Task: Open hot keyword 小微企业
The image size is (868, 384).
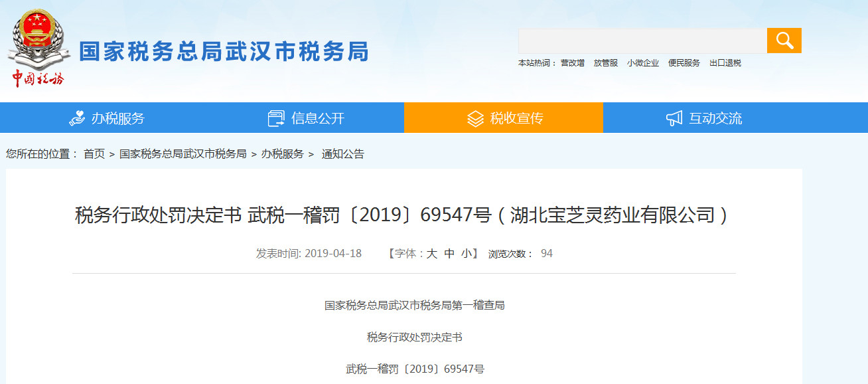Action: click(x=643, y=63)
